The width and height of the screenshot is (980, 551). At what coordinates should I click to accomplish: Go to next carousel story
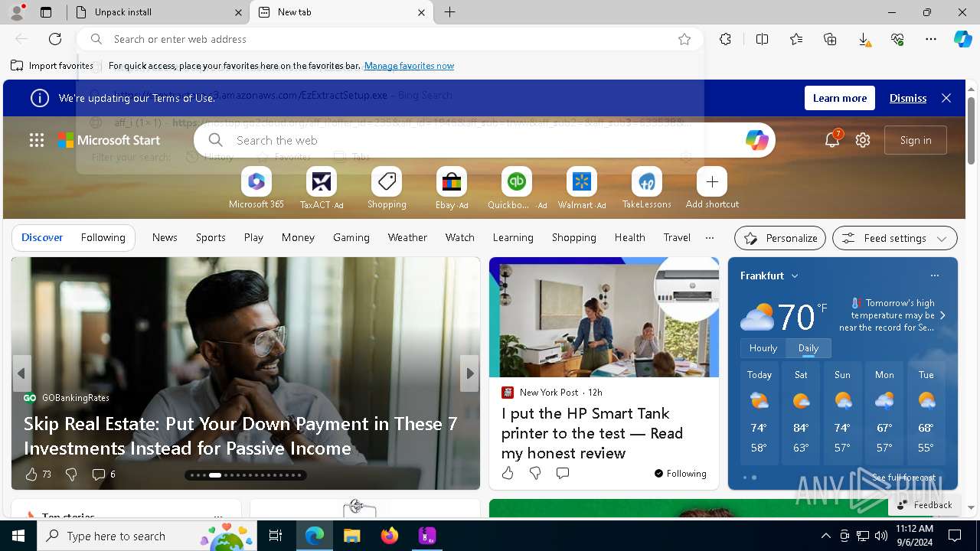[x=470, y=373]
